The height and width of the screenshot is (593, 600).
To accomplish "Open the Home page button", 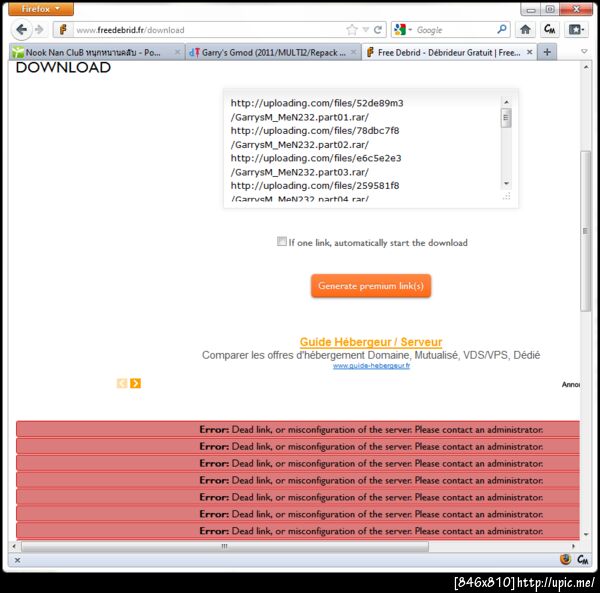I will pyautogui.click(x=525, y=29).
